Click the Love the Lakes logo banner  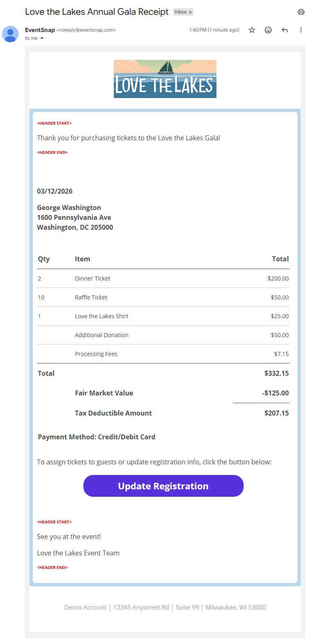pos(165,79)
